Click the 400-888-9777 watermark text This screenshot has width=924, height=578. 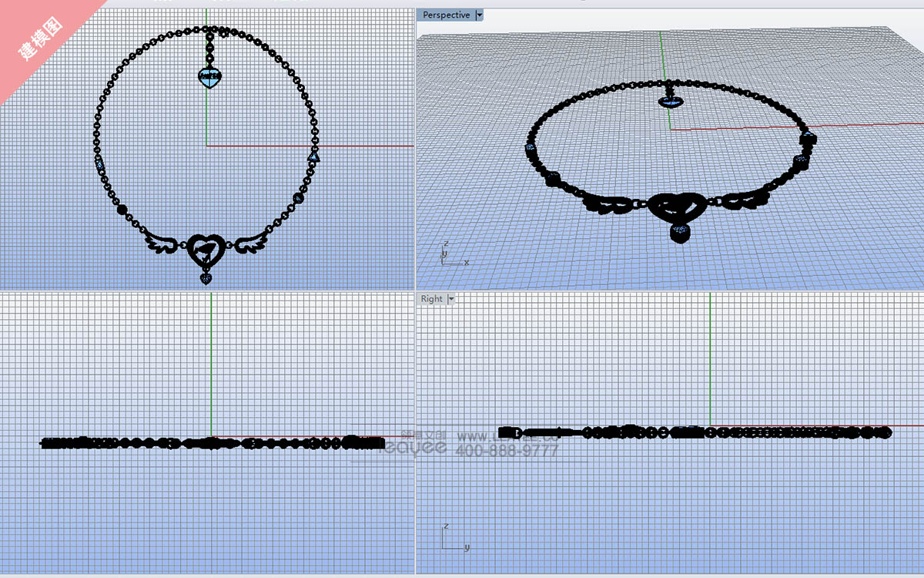507,451
